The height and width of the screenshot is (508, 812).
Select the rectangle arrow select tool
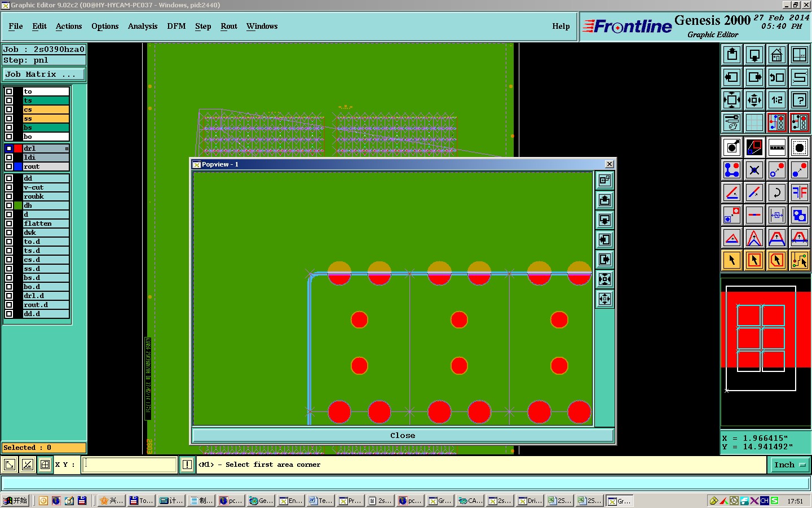point(754,260)
